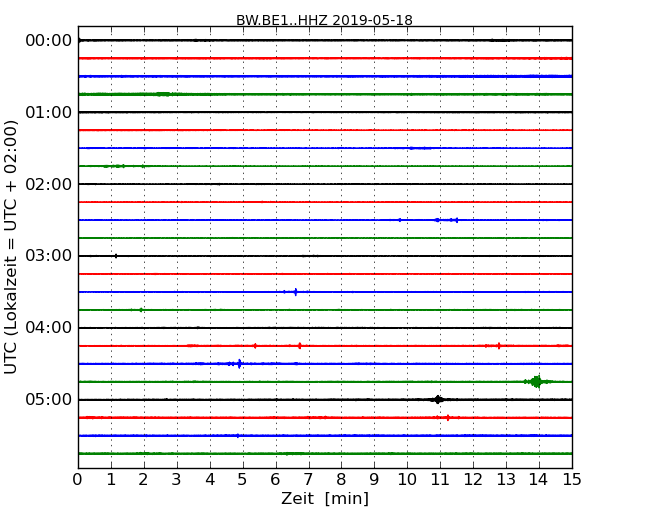Click x-axis tick label 15
650x520 pixels.
click(572, 480)
